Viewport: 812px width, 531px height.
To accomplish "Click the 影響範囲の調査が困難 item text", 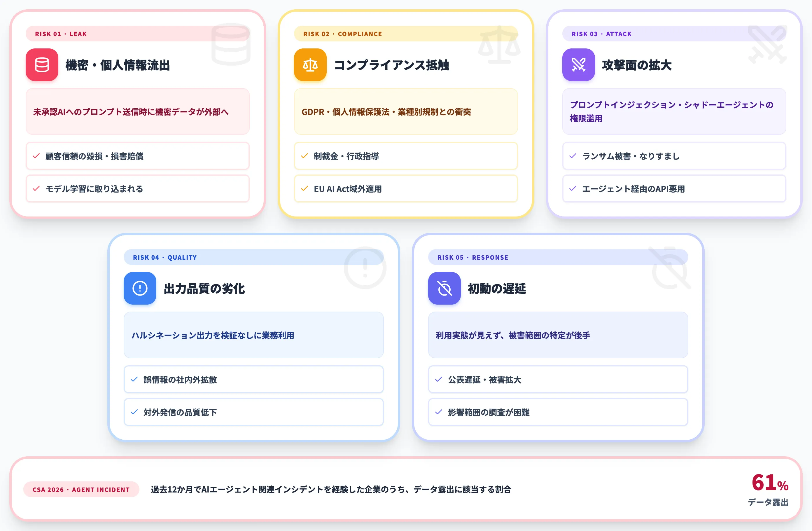I will (x=489, y=412).
